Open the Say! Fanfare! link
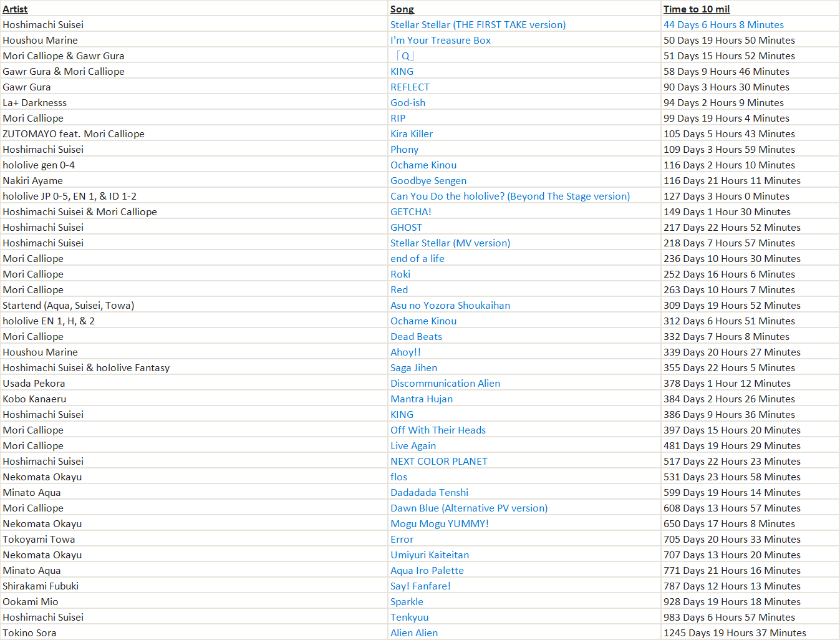 click(420, 586)
